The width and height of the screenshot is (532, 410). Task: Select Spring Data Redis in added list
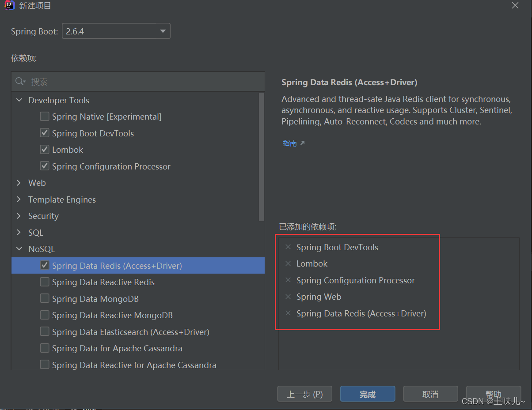pos(361,313)
